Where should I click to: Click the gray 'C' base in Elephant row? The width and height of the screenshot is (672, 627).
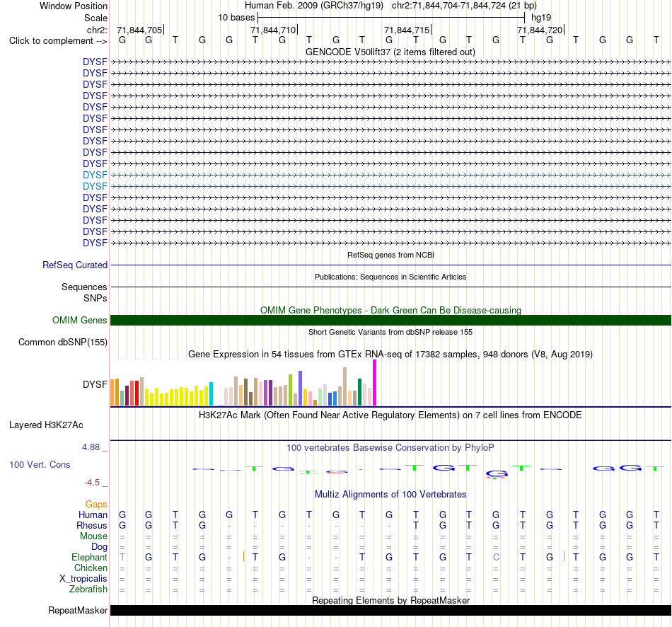tap(496, 557)
